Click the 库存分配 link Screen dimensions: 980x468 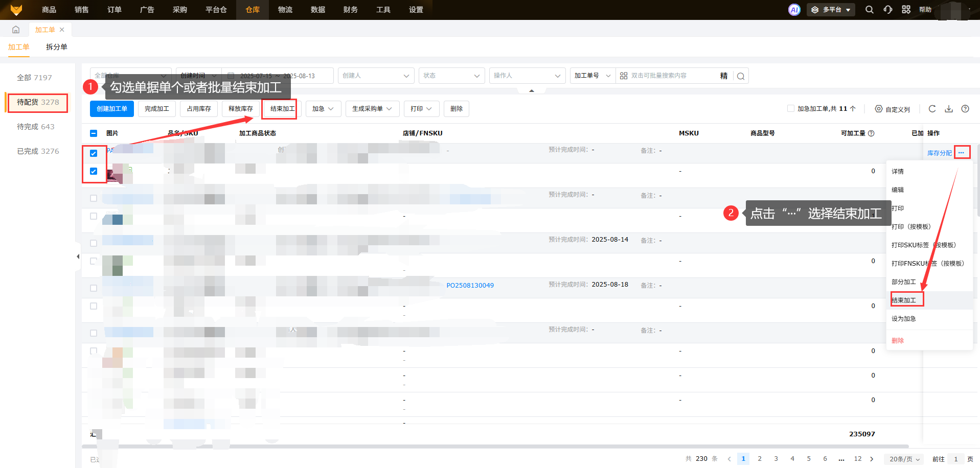tap(940, 153)
